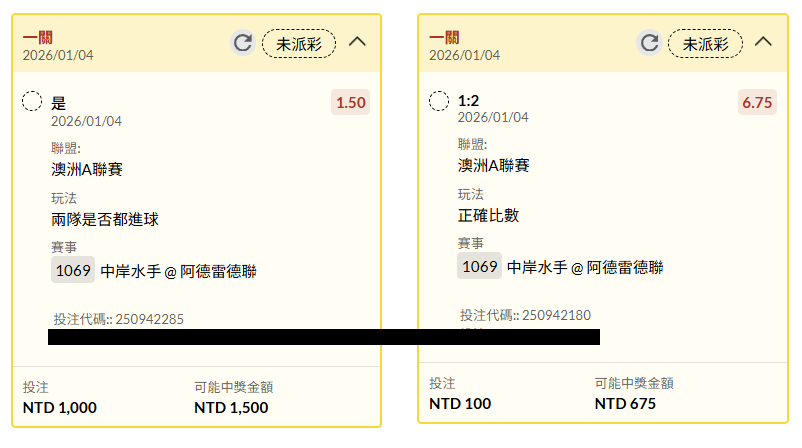Click match number 1069 in left card
This screenshot has width=802, height=448.
(73, 270)
